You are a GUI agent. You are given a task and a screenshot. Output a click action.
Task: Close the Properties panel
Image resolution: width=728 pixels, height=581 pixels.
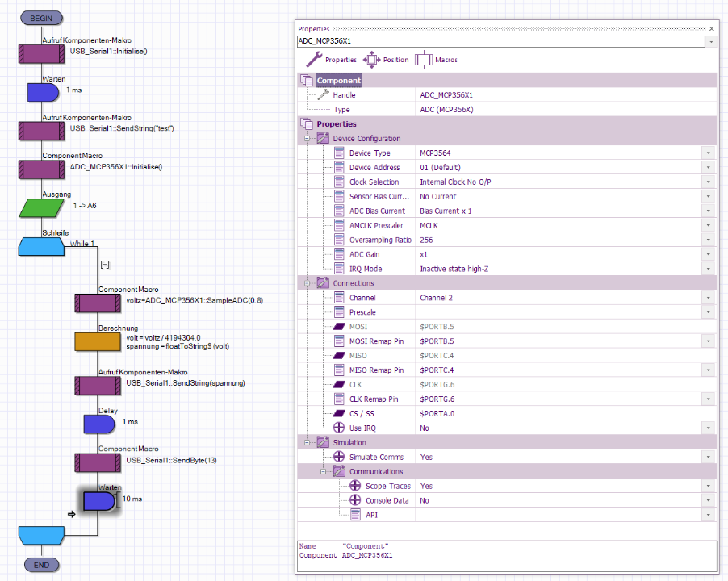(x=711, y=29)
